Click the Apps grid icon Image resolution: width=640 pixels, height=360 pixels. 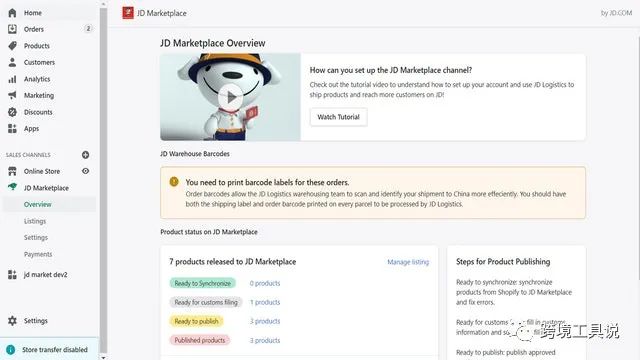point(12,129)
